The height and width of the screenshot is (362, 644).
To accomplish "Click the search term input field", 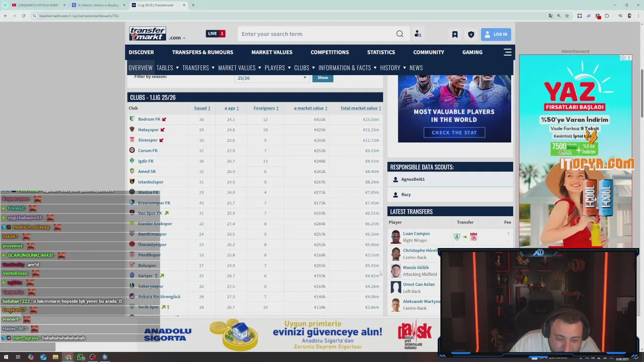I will [317, 34].
